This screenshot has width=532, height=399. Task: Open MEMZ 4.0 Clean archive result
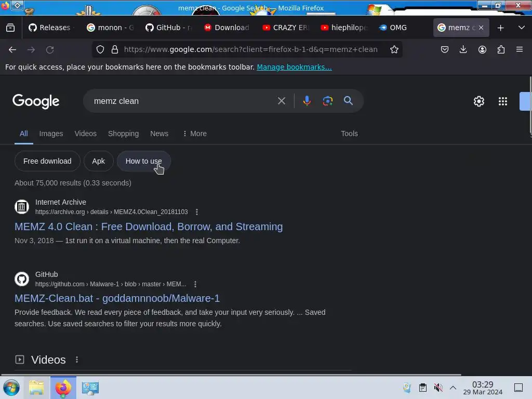[x=149, y=227]
